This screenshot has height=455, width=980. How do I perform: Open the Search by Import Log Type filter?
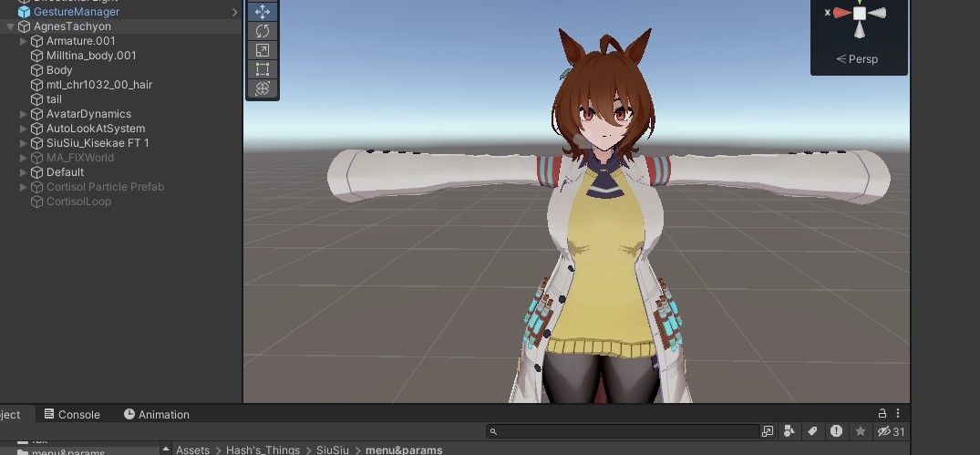836,431
